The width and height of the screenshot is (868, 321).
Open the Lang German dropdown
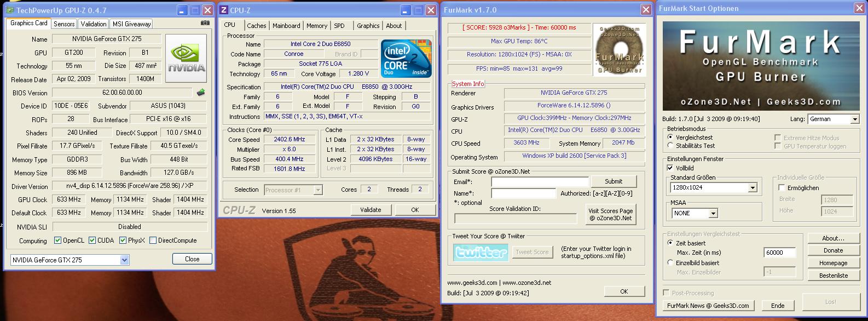click(x=854, y=119)
